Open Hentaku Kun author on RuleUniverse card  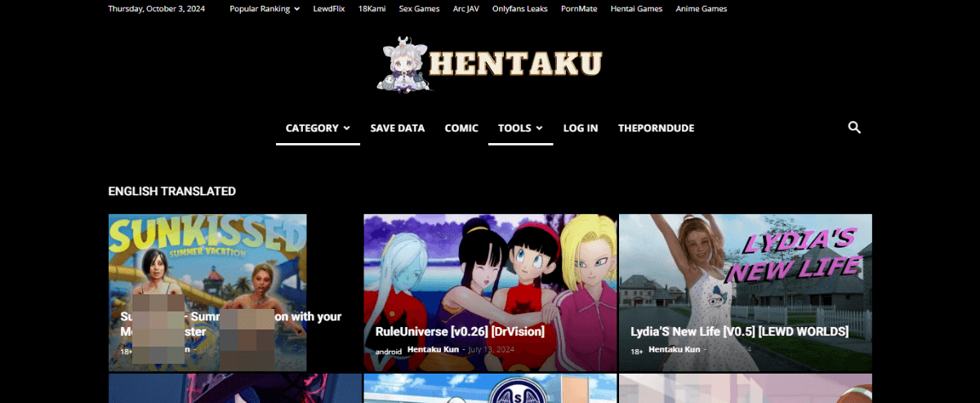(x=433, y=349)
